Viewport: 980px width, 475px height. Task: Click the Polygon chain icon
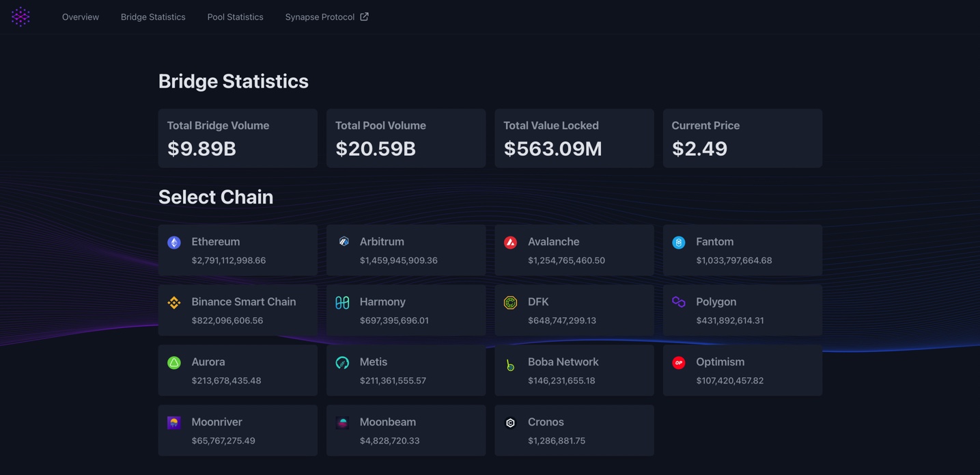679,302
